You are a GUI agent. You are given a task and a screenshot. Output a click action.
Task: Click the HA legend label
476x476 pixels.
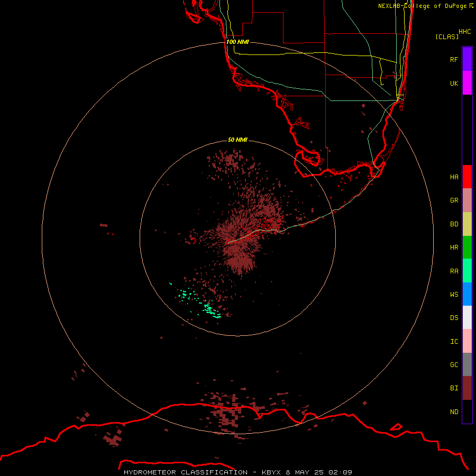(454, 177)
